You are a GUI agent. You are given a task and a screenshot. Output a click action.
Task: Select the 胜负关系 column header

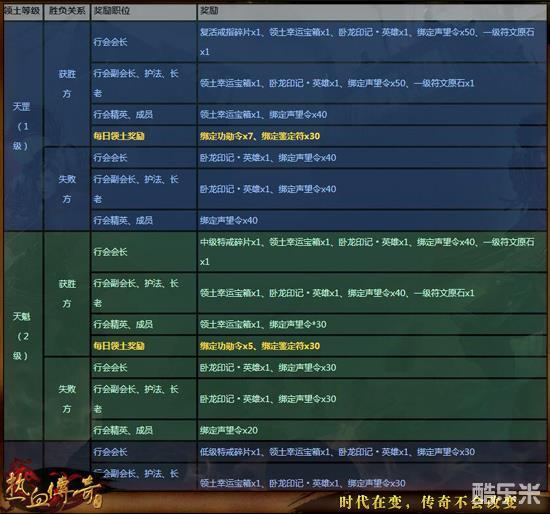67,11
